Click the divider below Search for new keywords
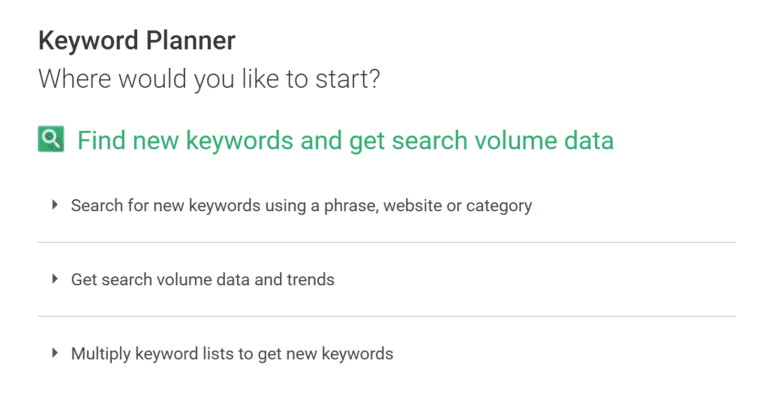Screen dimensions: 768x412 click(x=387, y=242)
